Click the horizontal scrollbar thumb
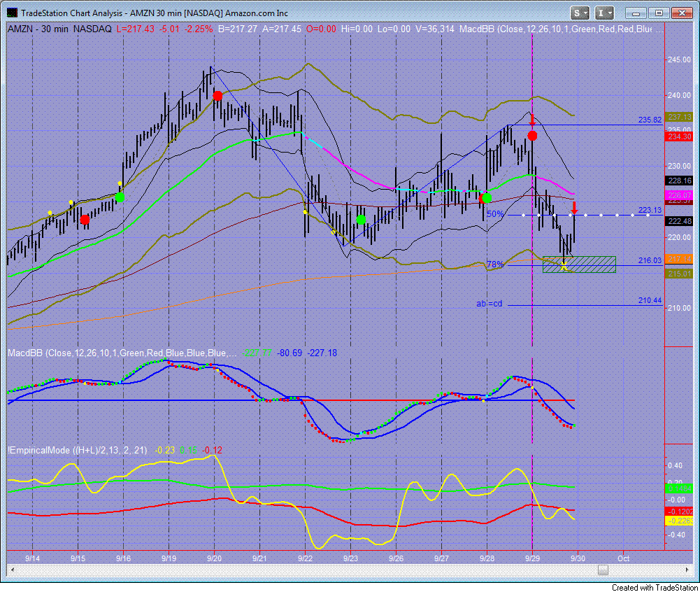This screenshot has width=700, height=592. point(603,570)
